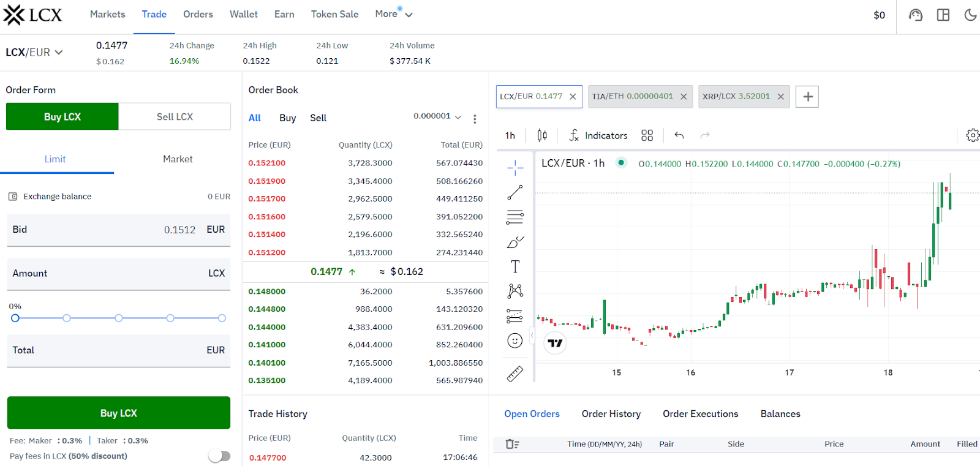The height and width of the screenshot is (466, 980).
Task: Open the support headset icon
Action: (x=916, y=15)
